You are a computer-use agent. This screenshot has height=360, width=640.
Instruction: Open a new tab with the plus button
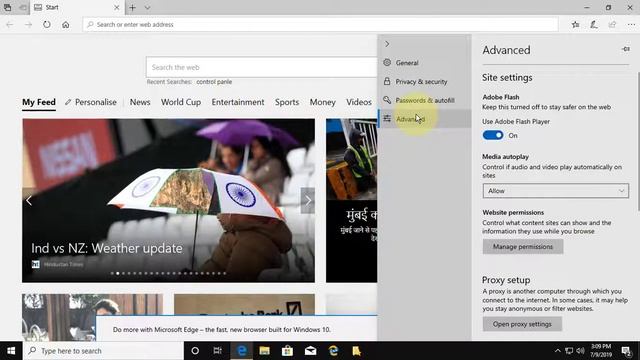click(x=132, y=7)
